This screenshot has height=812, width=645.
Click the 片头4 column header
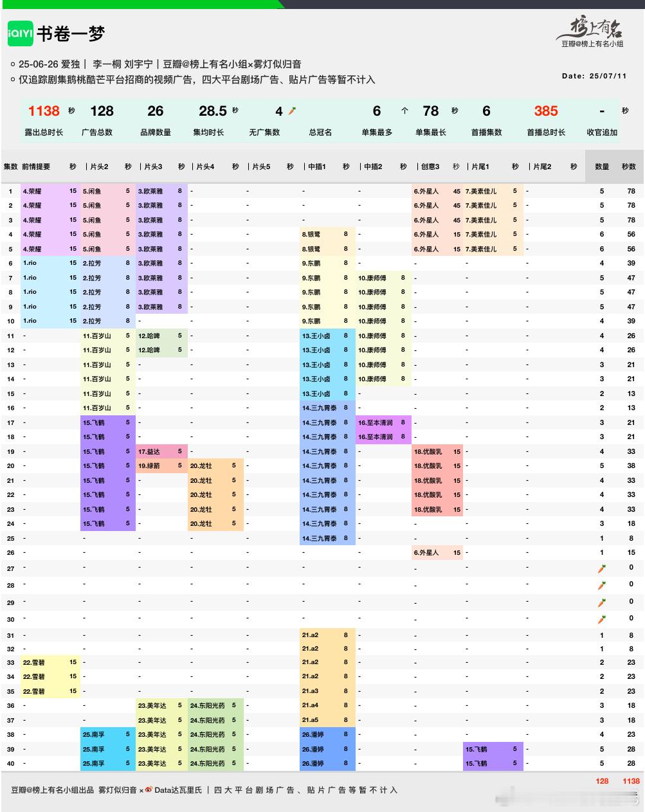[x=204, y=167]
